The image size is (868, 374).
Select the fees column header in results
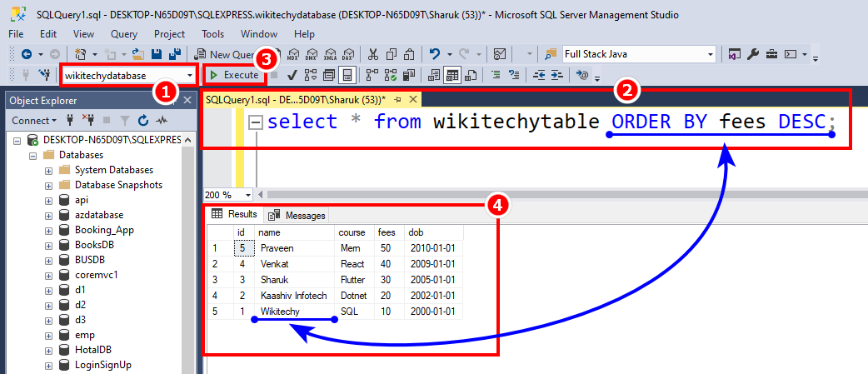tap(385, 232)
